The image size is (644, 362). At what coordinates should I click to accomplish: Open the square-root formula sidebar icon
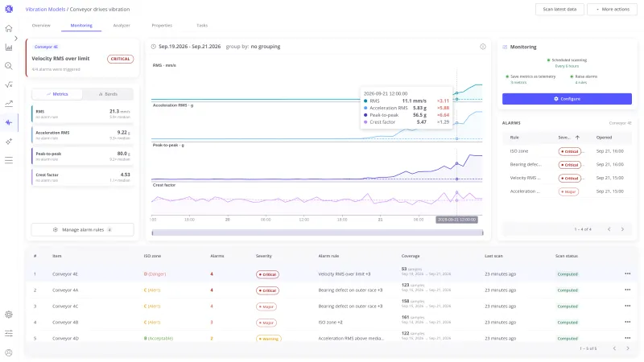coord(9,85)
